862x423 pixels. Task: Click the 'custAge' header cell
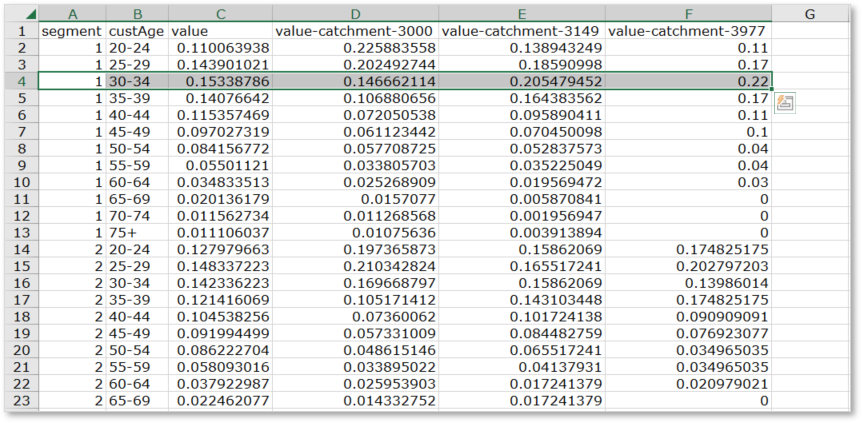(136, 31)
